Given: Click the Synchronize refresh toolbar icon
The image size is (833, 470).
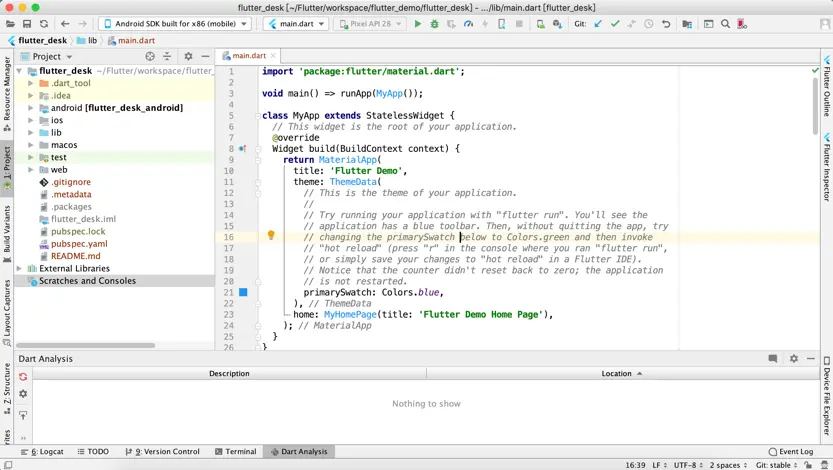Looking at the screenshot, I should (44, 24).
